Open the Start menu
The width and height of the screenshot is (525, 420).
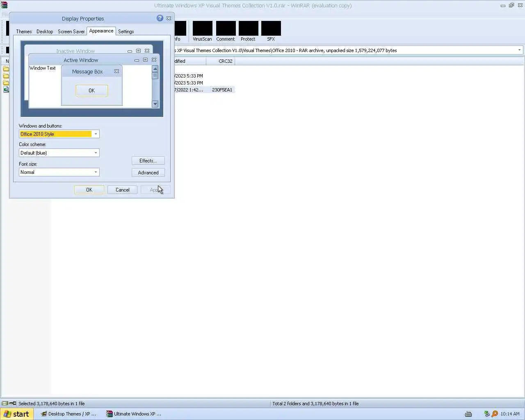(16, 414)
